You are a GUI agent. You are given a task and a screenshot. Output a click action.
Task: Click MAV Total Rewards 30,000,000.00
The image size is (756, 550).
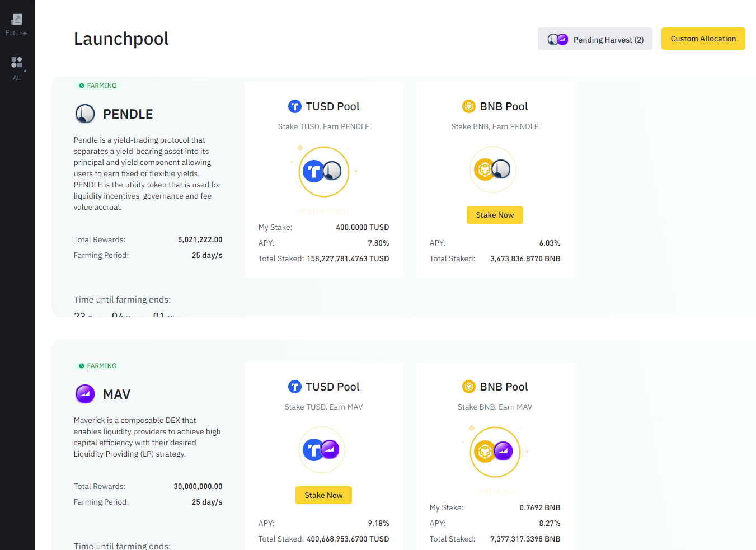198,486
